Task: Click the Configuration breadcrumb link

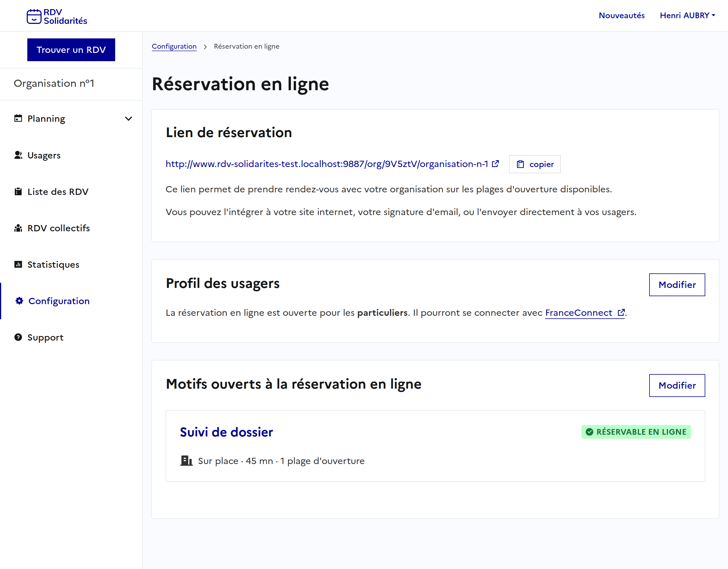Action: coord(174,46)
